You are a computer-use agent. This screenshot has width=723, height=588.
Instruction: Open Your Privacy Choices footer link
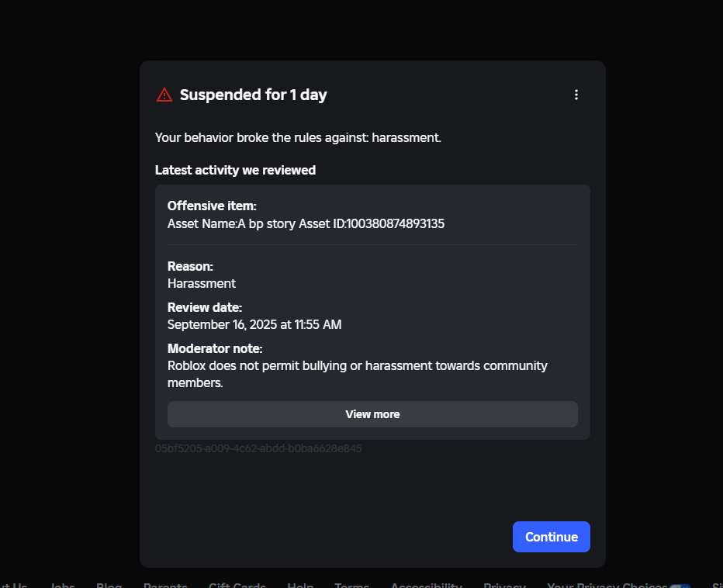coord(607,585)
